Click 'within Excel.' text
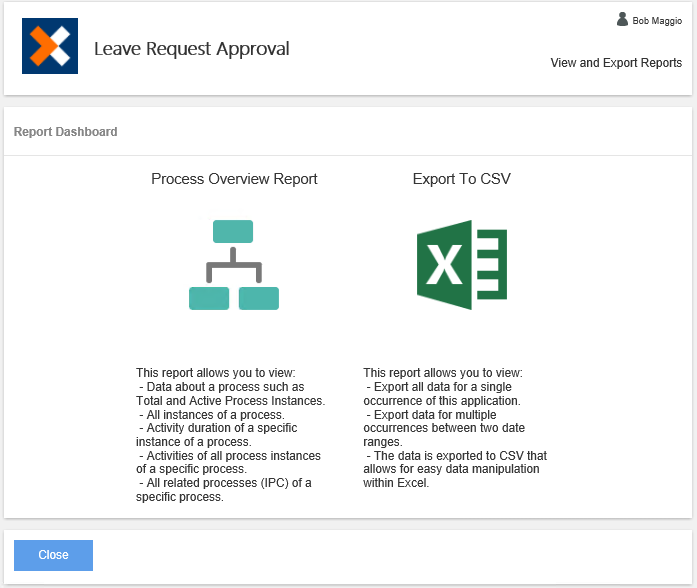 396,483
